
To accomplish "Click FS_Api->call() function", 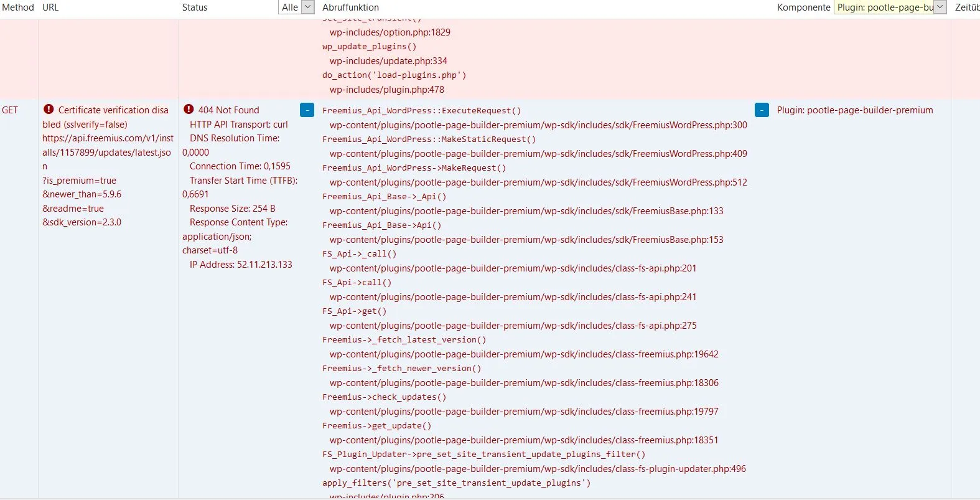I will click(x=357, y=283).
